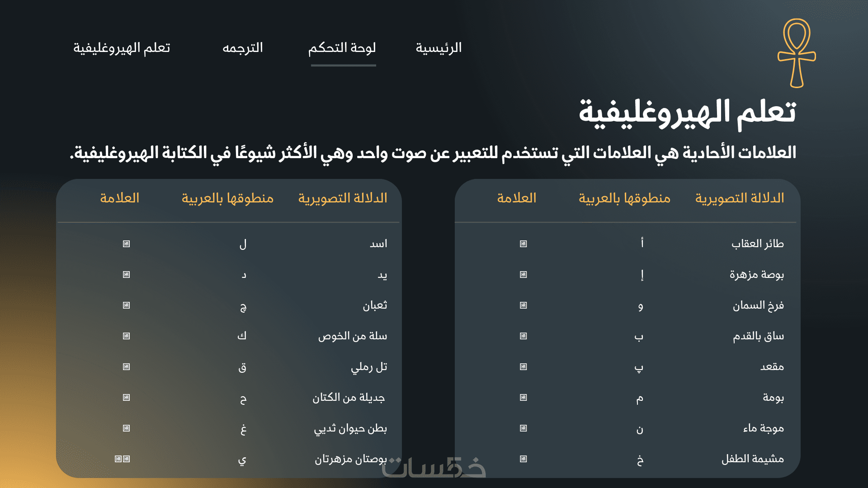Screen dimensions: 868x488
Task: Select the glyph icon beside فرخ السمان
Action: tap(524, 305)
